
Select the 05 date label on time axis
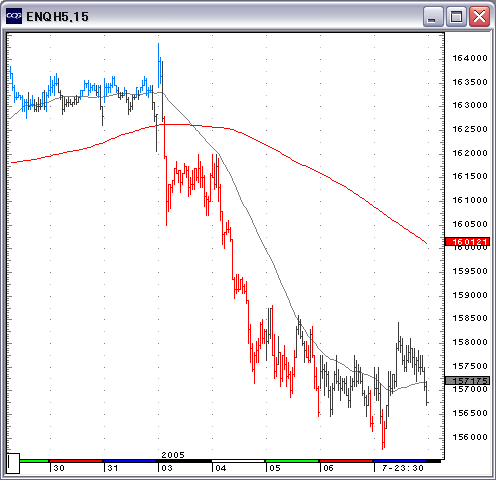pos(275,468)
